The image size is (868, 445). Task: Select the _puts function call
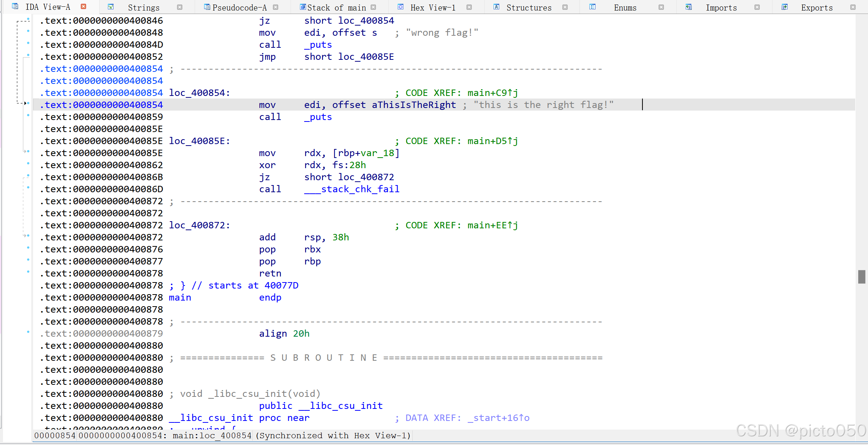click(318, 117)
